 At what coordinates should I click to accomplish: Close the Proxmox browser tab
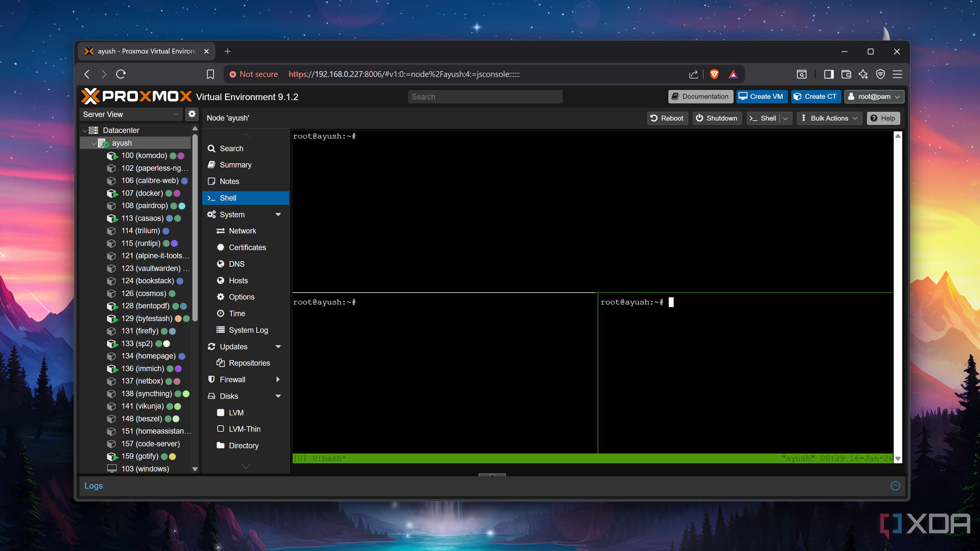click(206, 51)
